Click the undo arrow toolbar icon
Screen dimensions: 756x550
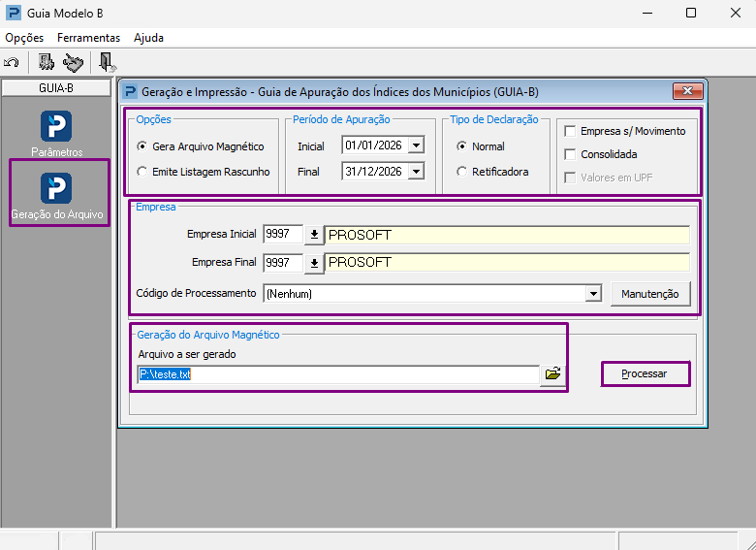coord(11,62)
